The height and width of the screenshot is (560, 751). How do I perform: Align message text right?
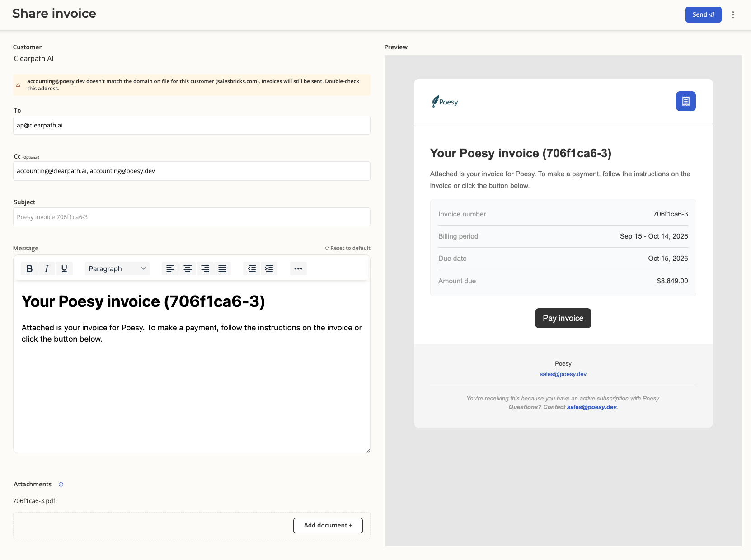tap(205, 268)
